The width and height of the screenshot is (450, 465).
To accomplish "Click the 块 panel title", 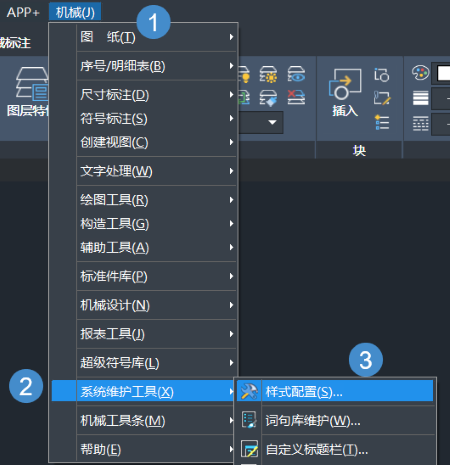I will (359, 151).
